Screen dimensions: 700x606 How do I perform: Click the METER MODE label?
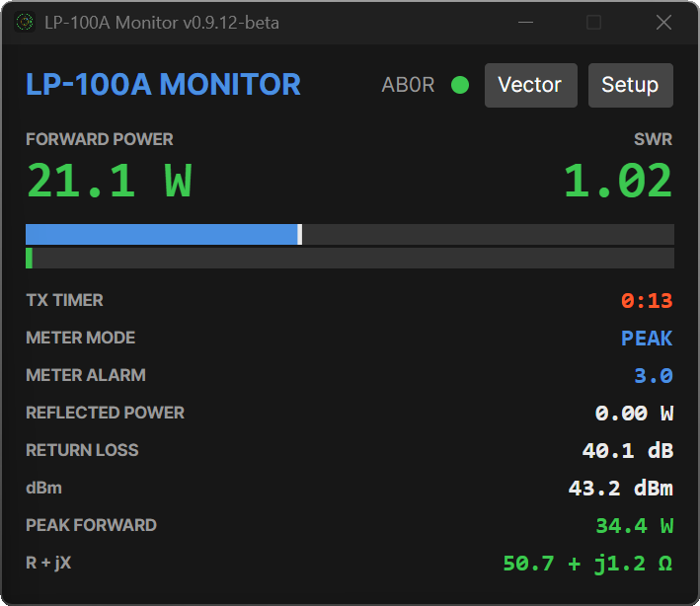81,338
